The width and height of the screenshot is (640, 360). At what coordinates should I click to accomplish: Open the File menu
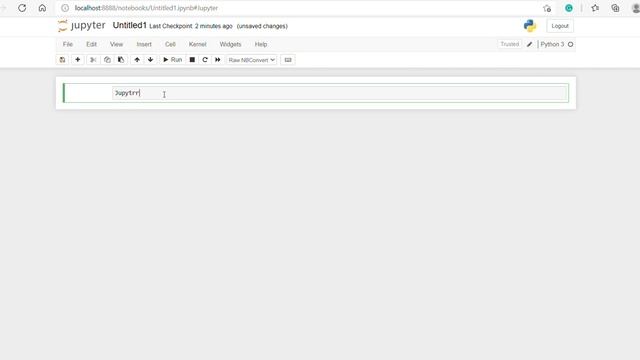pyautogui.click(x=68, y=44)
